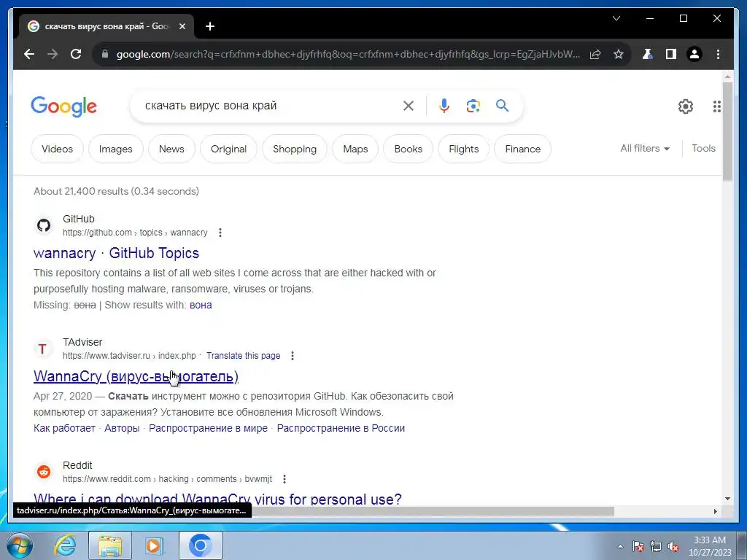Select the Original filter chip
The width and height of the screenshot is (747, 560).
tap(228, 149)
